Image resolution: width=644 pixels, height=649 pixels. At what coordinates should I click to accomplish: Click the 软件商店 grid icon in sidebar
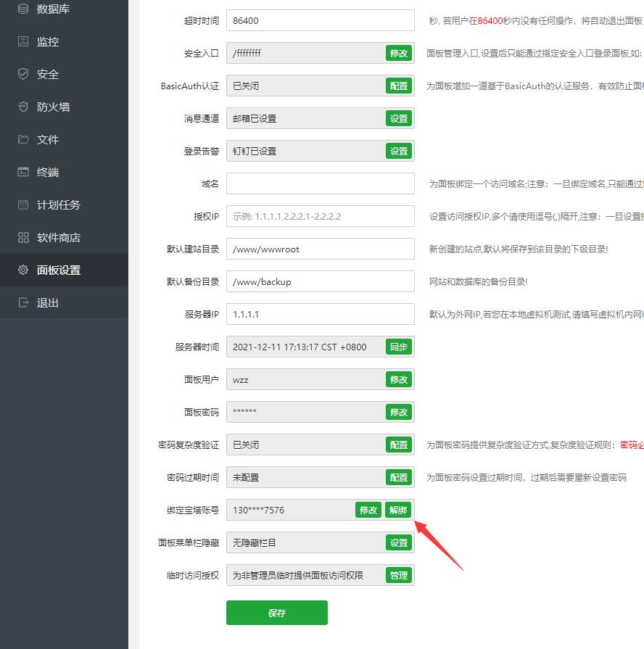pos(23,237)
